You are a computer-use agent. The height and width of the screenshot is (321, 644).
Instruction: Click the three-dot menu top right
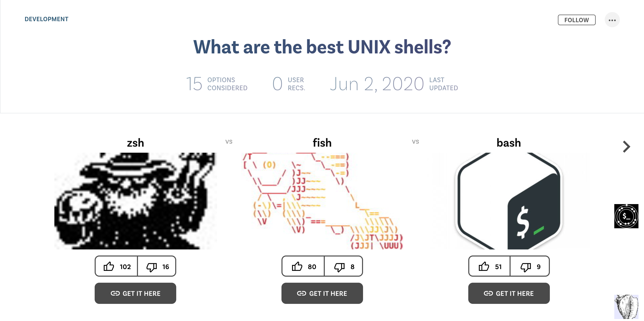[x=613, y=19]
